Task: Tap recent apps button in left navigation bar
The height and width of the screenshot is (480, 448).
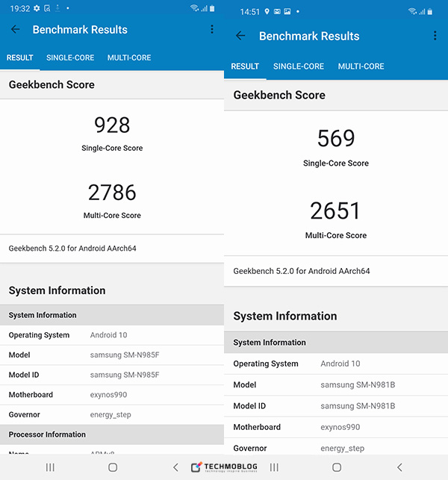Action: click(x=50, y=467)
